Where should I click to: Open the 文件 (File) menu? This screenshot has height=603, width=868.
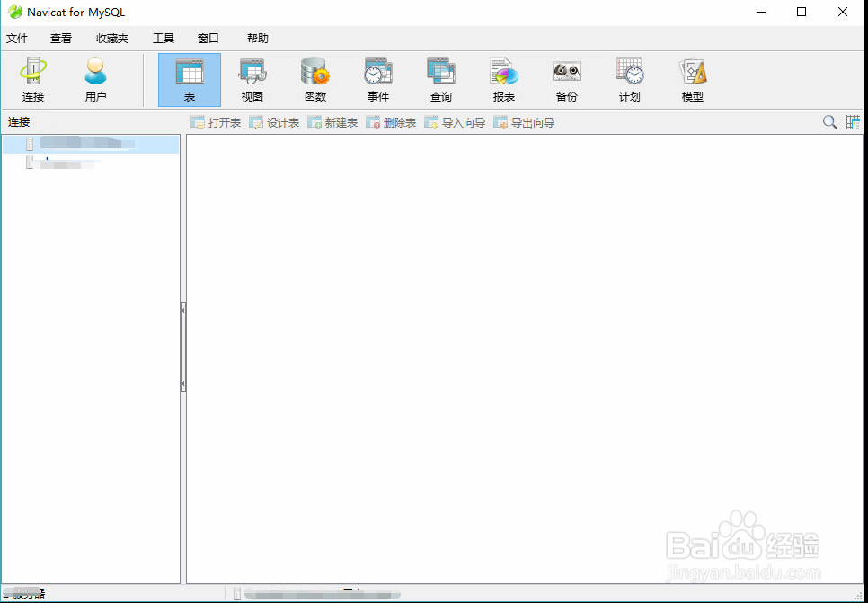click(x=17, y=39)
